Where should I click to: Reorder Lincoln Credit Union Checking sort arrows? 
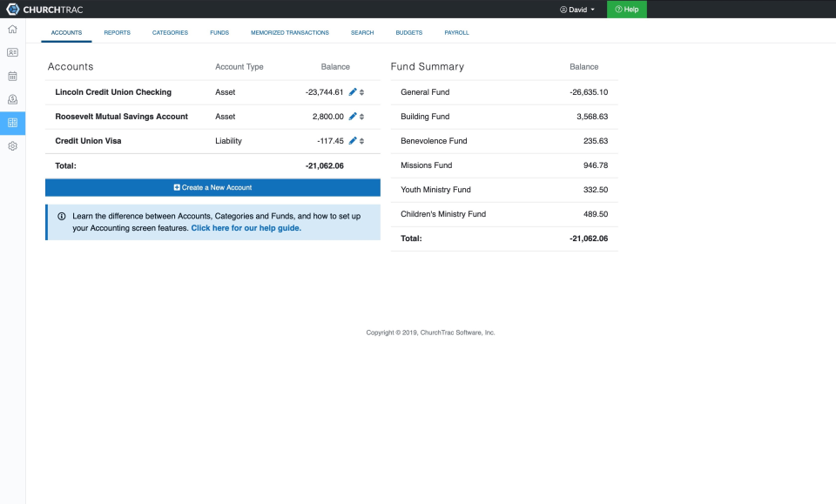pos(361,92)
